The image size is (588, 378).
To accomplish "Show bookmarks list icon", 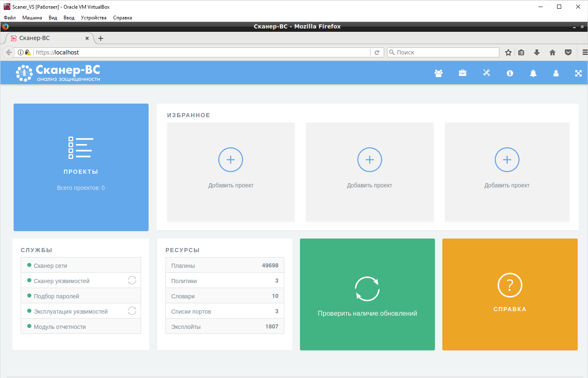I will 521,52.
